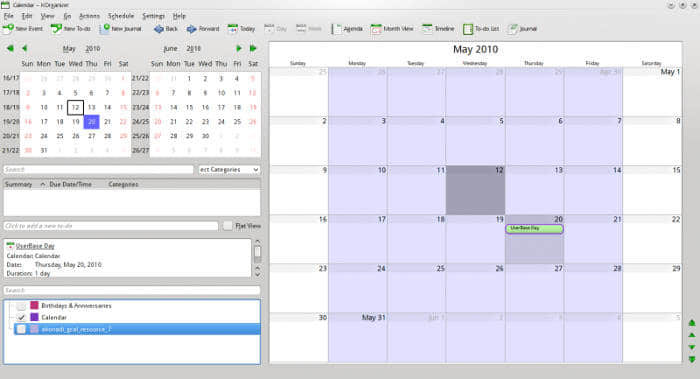Open the UserBase Day event link
The image size is (700, 379).
35,246
